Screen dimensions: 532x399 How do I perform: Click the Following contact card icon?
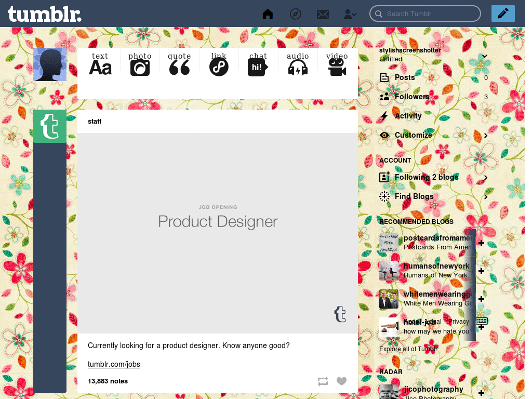pyautogui.click(x=384, y=177)
